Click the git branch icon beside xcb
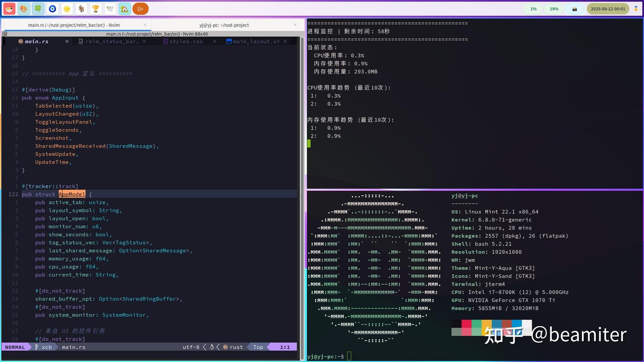The height and width of the screenshot is (362, 644). (38, 347)
